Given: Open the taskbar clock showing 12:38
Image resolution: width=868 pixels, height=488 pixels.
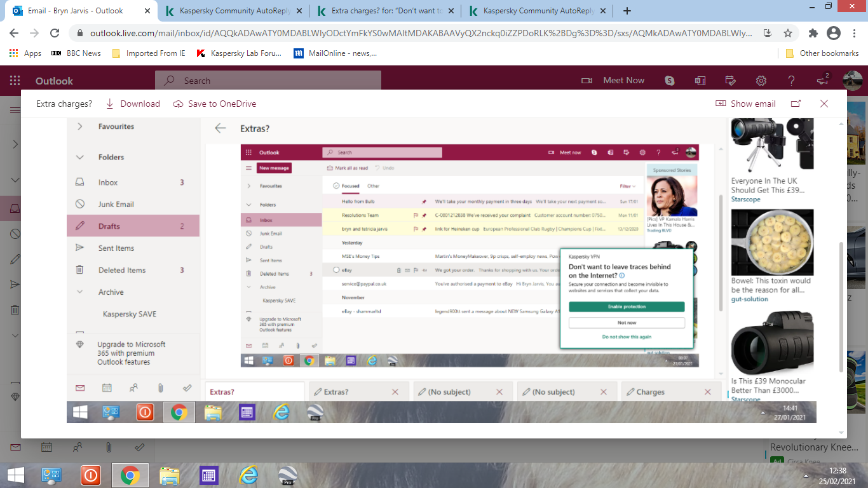Looking at the screenshot, I should 837,475.
